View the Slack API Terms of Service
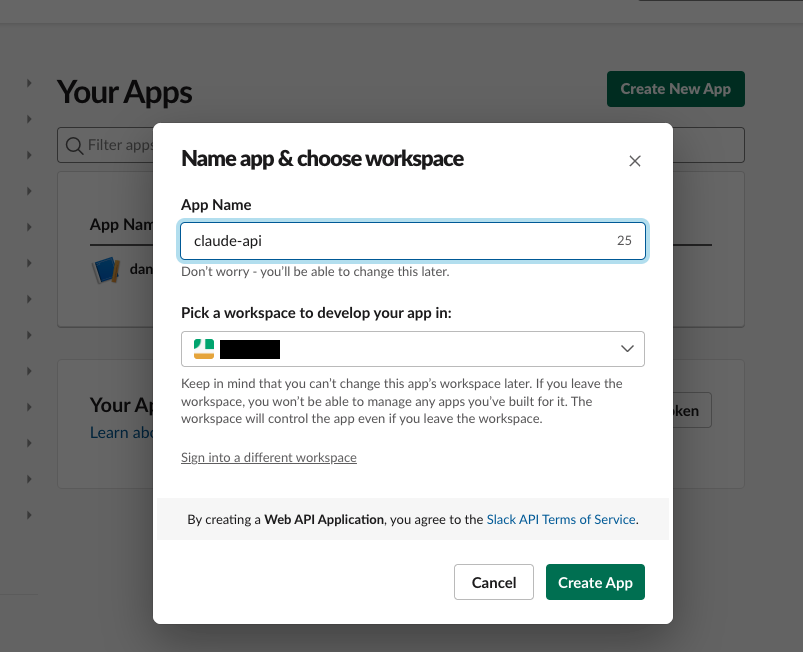This screenshot has width=803, height=652. 560,519
